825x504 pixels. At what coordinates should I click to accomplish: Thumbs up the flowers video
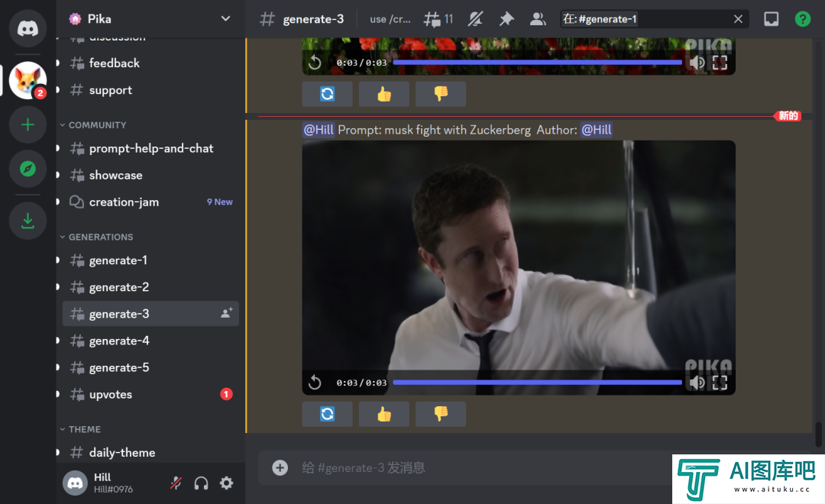pos(384,94)
